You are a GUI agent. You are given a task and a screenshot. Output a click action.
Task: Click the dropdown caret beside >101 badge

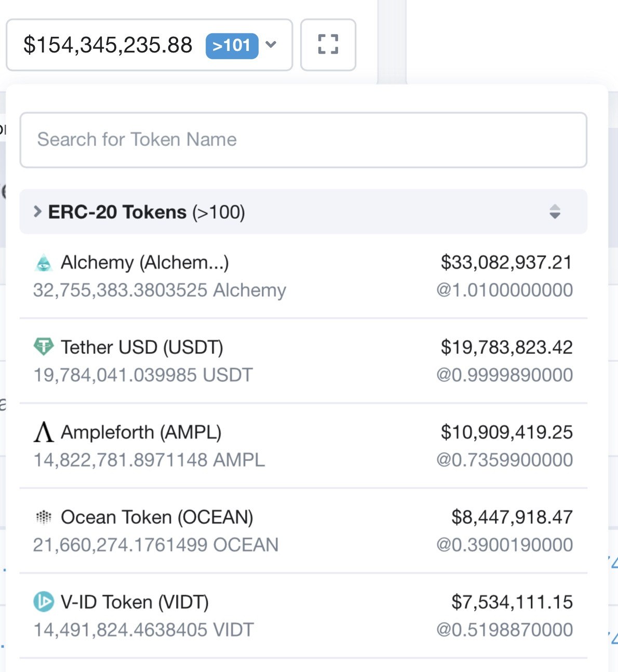pos(271,45)
